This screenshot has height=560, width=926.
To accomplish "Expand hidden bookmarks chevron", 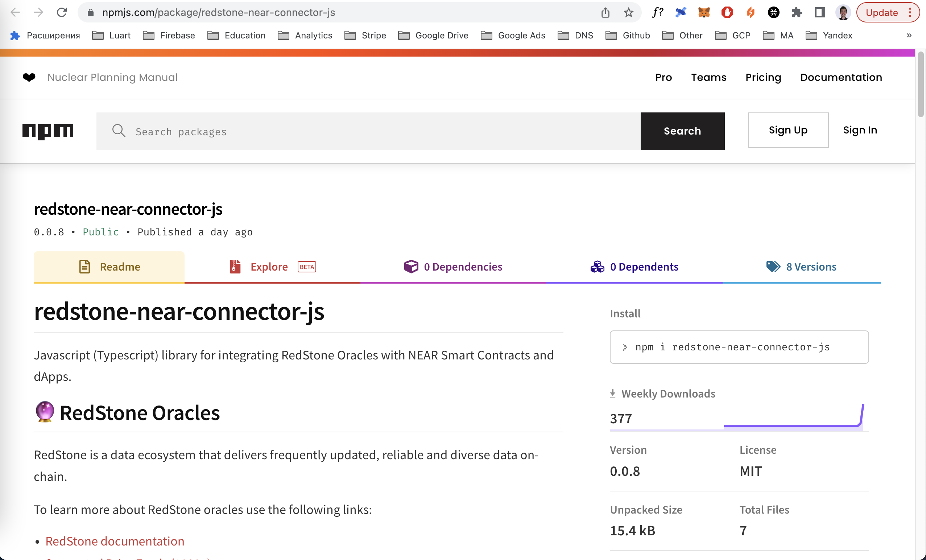I will (x=909, y=35).
